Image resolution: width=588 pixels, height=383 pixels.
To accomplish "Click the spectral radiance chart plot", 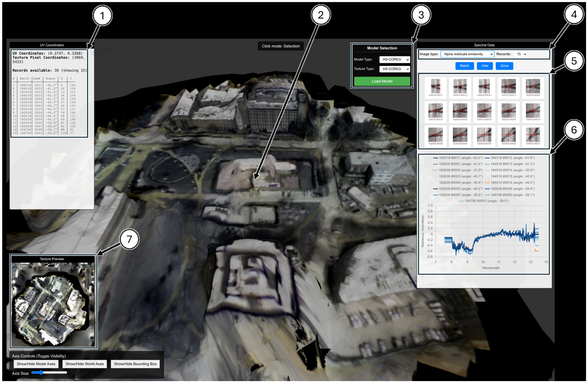I will [491, 231].
